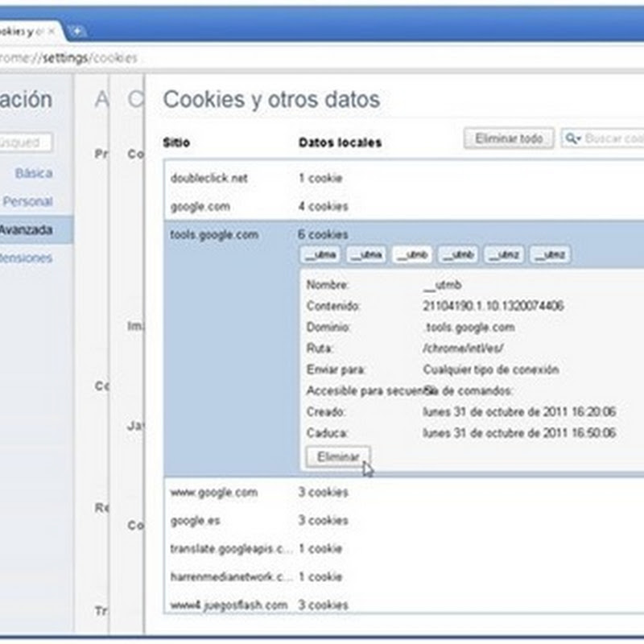644x644 pixels.
Task: Expand the google.es site row
Action: 404,520
